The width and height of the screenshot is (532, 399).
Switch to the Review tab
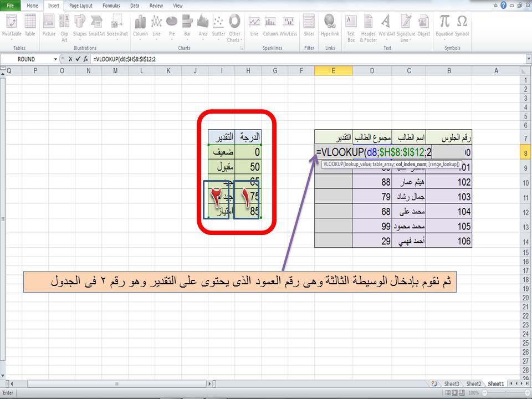[x=156, y=6]
